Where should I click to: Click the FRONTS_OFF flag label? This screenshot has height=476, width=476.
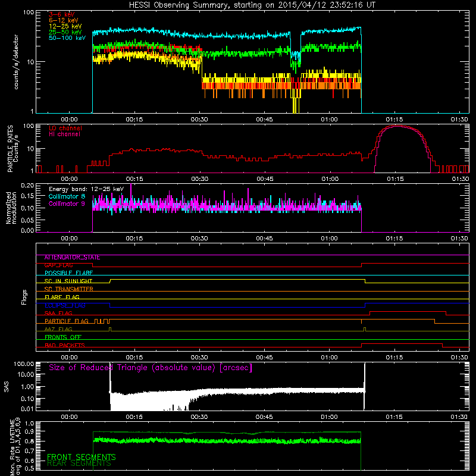point(63,337)
